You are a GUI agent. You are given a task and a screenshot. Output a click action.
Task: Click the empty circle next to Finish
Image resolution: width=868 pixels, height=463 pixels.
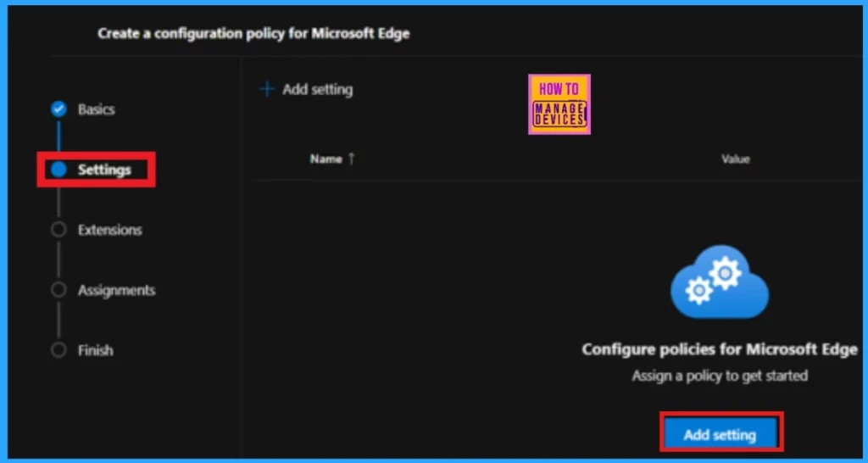pos(58,350)
